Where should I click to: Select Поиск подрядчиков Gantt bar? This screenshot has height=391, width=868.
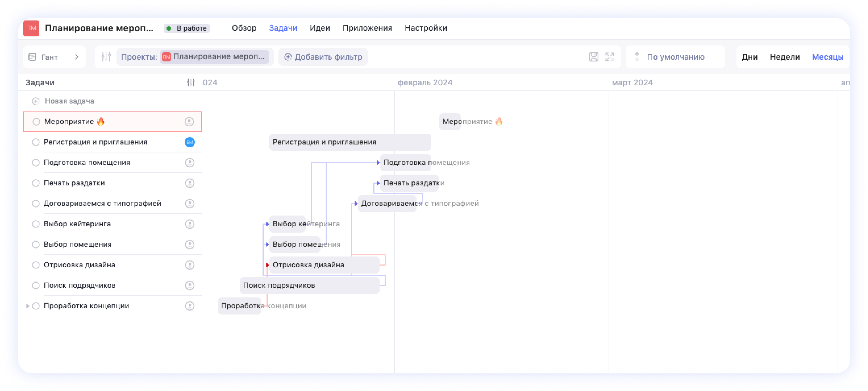point(310,286)
